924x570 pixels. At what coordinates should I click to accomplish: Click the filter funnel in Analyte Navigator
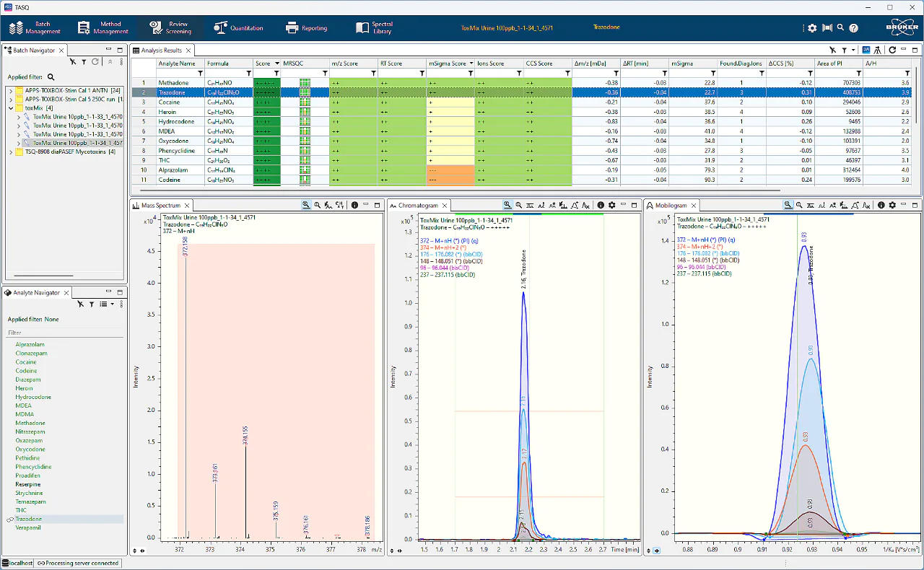point(92,304)
